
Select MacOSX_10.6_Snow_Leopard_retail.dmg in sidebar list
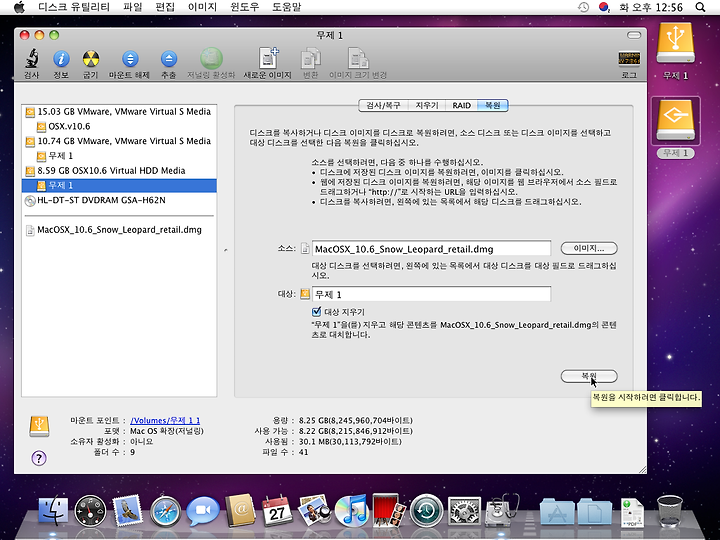119,230
